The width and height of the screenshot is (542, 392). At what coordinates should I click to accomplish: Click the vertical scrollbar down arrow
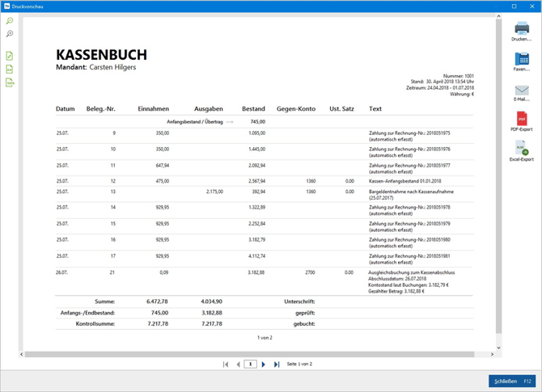pos(498,348)
